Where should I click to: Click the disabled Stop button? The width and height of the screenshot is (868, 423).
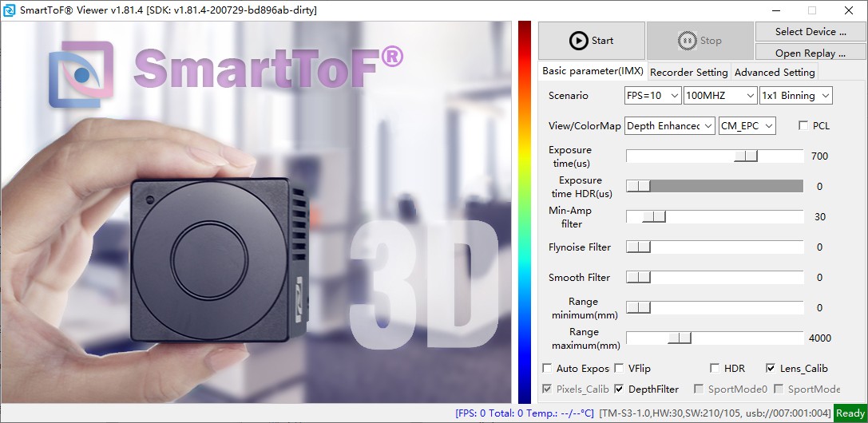tap(700, 41)
